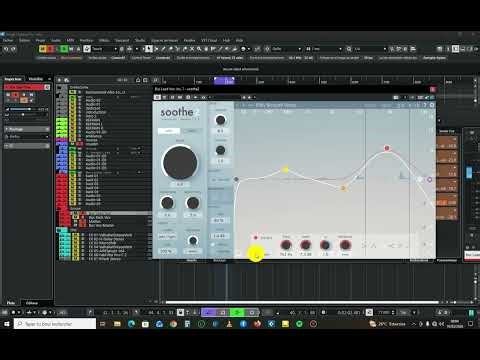Open the Touch automation mode dropdown
This screenshot has width=480, height=360.
pos(104,49)
